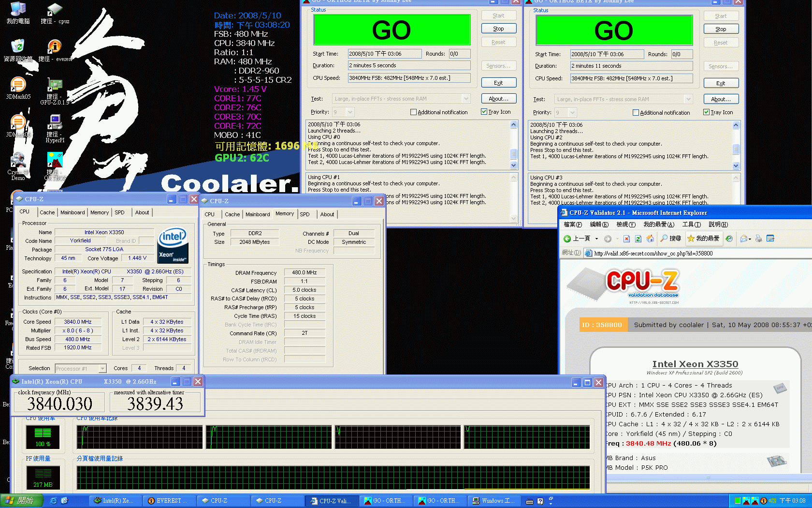This screenshot has height=508, width=812.
Task: Click the IE Back arrow icon
Action: 567,239
